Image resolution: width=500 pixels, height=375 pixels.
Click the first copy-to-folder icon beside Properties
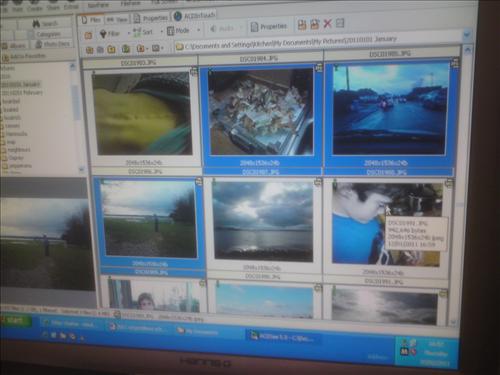point(302,25)
